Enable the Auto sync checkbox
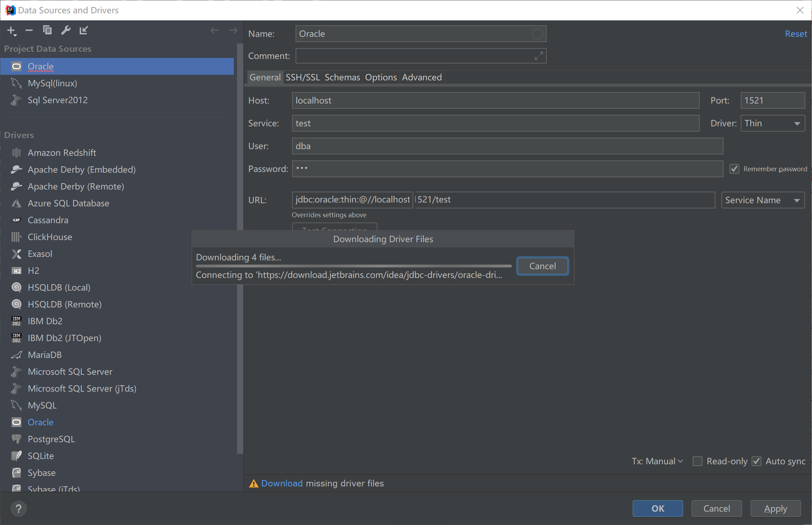This screenshot has width=812, height=525. [x=757, y=461]
